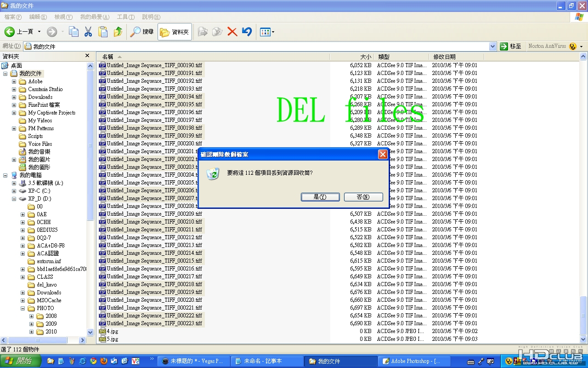588x368 pixels.
Task: Click the Back (上一頁) toolbar button
Action: (19, 32)
